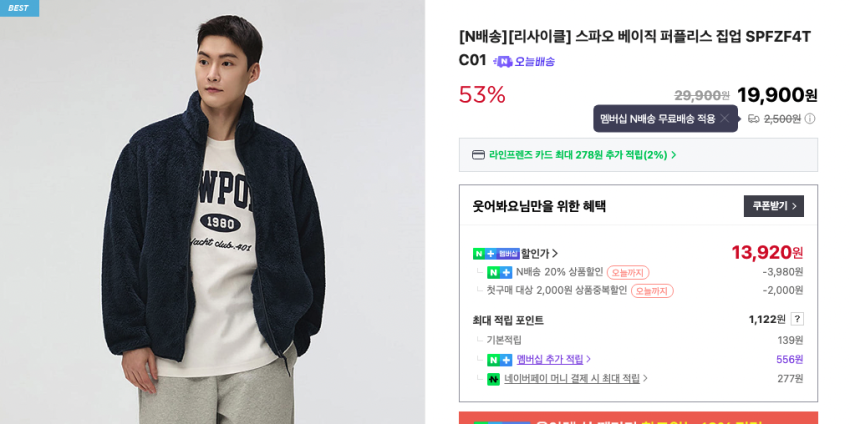Open the 라인프렌즈 카드 추가 적립 banner
The image size is (850, 424).
pos(578,155)
